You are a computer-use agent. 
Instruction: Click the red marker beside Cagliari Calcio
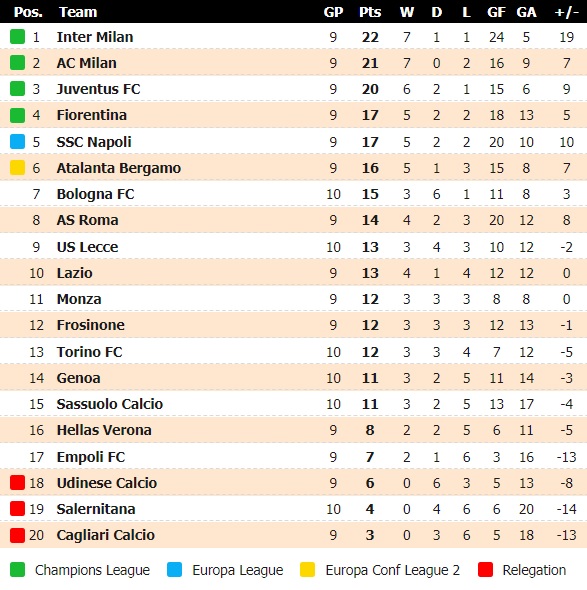[17, 535]
